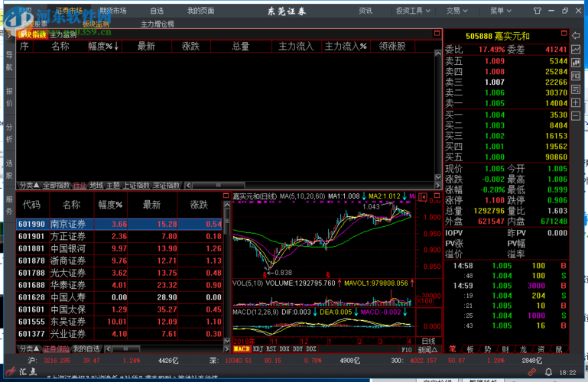Click the chart back-step icon beside the maximize square
The image size is (588, 382).
(x=423, y=197)
